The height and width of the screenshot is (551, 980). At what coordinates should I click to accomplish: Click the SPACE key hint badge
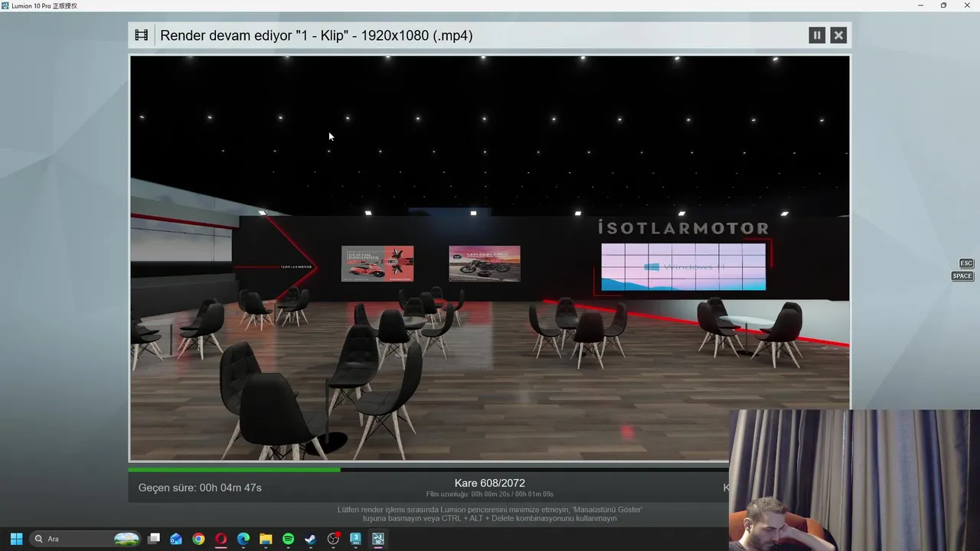pyautogui.click(x=962, y=276)
